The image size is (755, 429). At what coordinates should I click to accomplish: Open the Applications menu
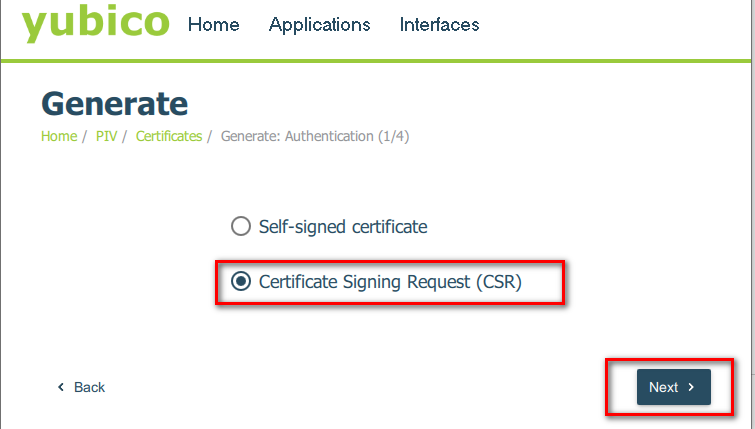point(319,25)
